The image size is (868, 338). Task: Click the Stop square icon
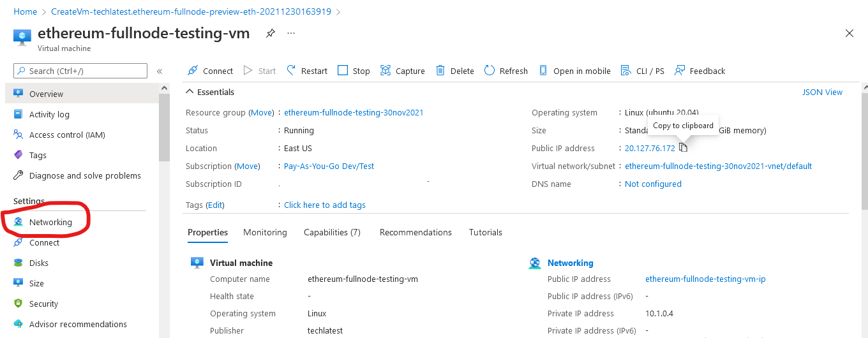point(343,71)
